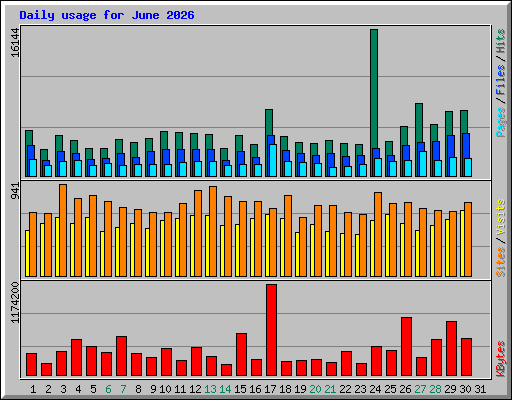Click green weekend day label 20
This screenshot has width=512, height=400.
(315, 389)
